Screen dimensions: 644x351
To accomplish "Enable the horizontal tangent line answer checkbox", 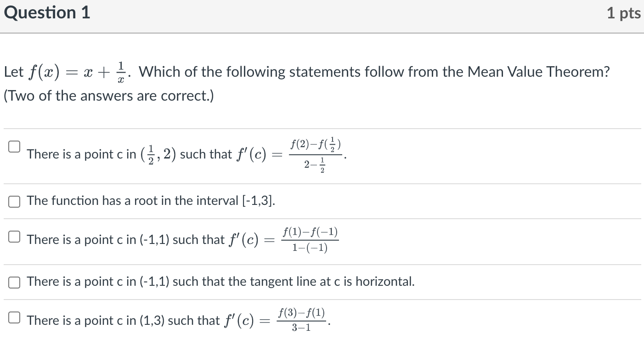I will 14,282.
